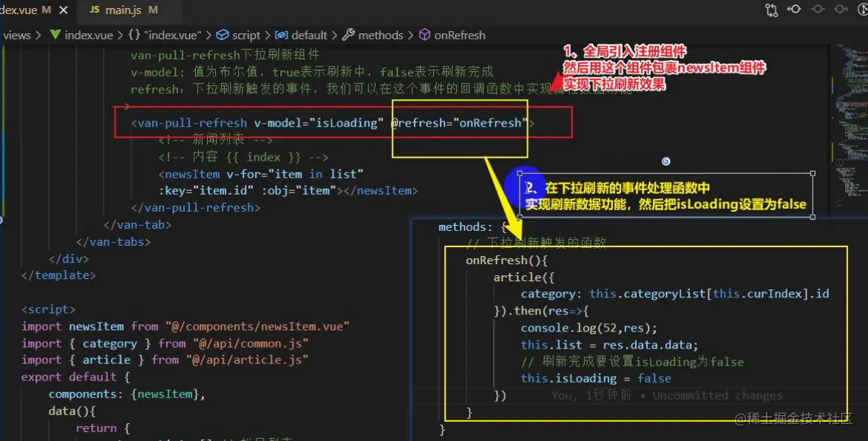Click v-model="isLoading" in the van-pull-refresh tag
Viewport: 868px width, 441px height.
319,122
